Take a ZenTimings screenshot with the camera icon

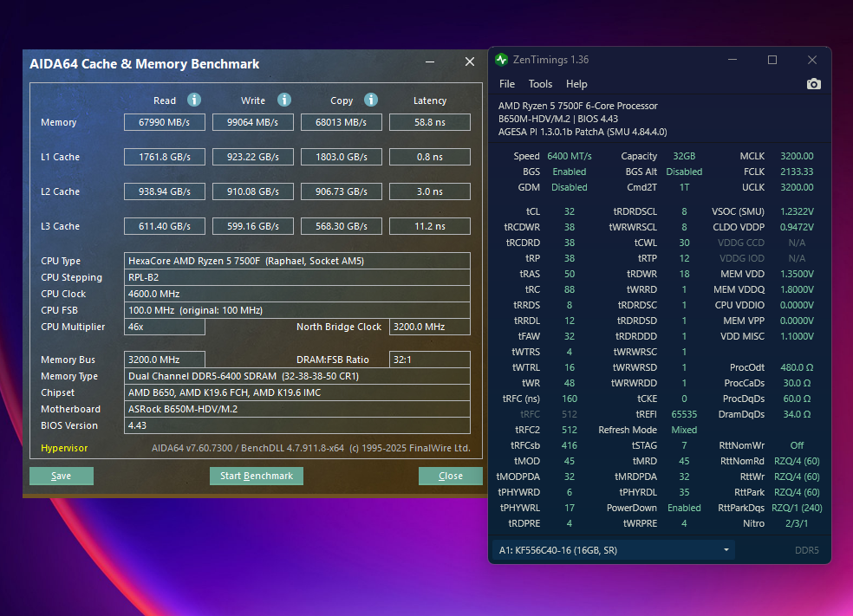813,84
